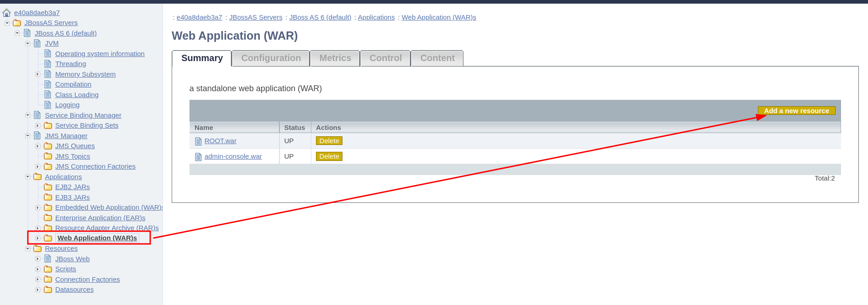Click Add a new resource button
This screenshot has width=868, height=305.
(x=796, y=111)
